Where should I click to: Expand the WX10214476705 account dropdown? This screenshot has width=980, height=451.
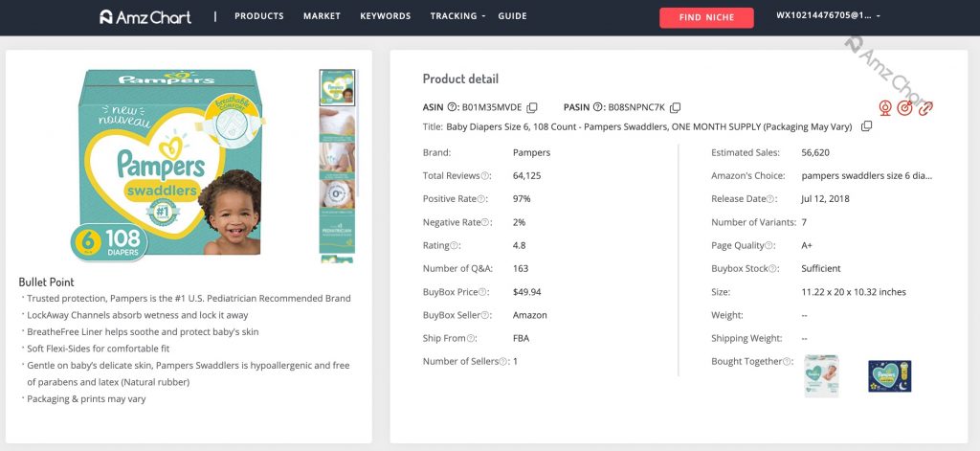828,15
